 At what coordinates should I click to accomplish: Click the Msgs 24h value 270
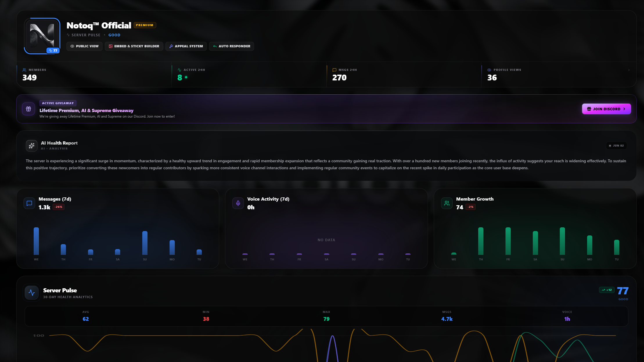(x=339, y=78)
